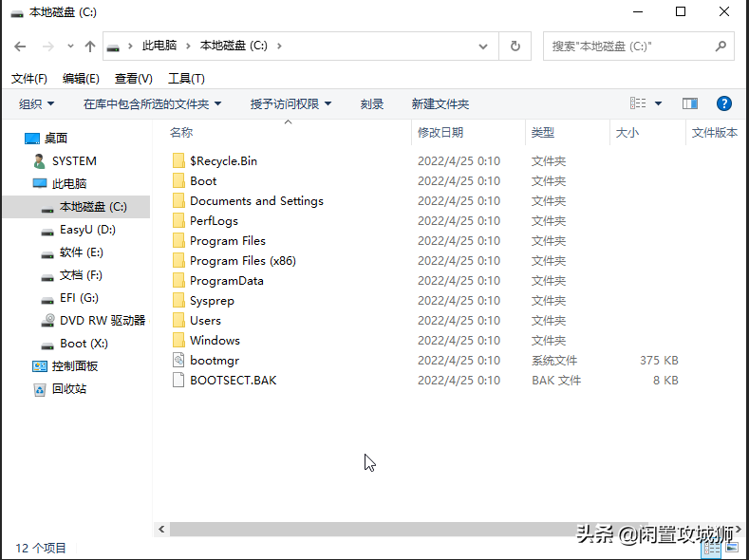Image resolution: width=749 pixels, height=560 pixels.
Task: Change view layout icon in toolbar
Action: pyautogui.click(x=638, y=103)
